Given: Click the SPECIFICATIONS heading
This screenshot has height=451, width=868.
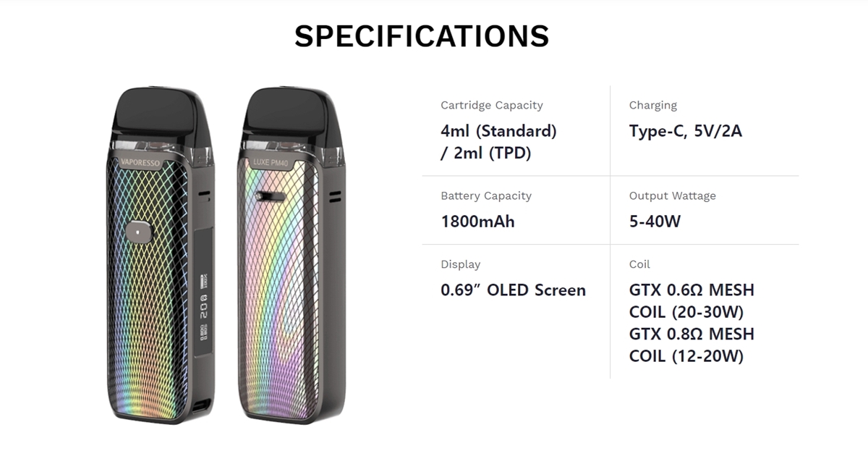Looking at the screenshot, I should (x=422, y=36).
